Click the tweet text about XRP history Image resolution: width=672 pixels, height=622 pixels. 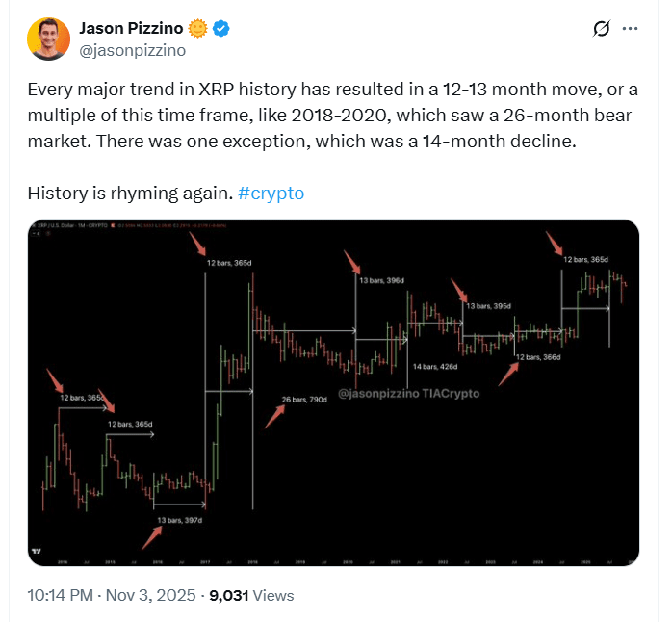click(x=327, y=116)
